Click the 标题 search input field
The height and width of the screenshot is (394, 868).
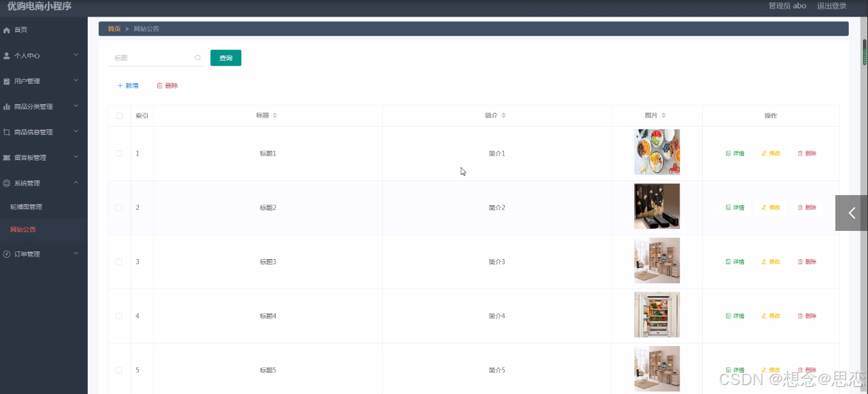pos(157,58)
